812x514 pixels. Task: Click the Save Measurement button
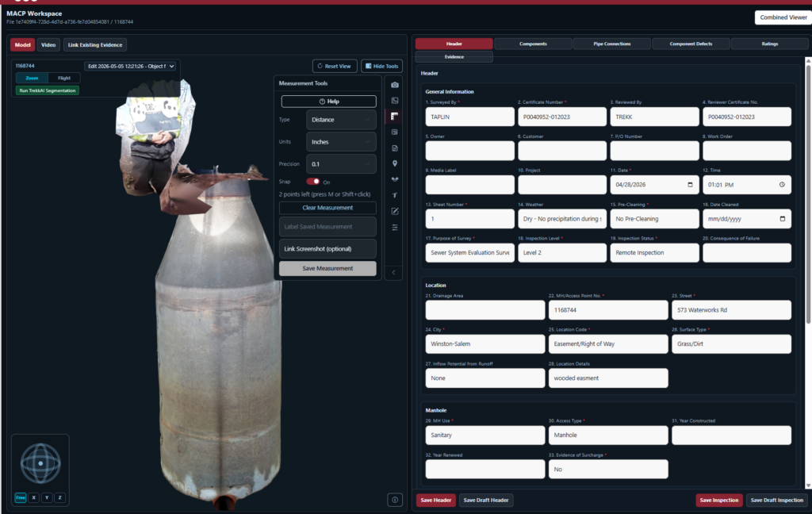327,268
